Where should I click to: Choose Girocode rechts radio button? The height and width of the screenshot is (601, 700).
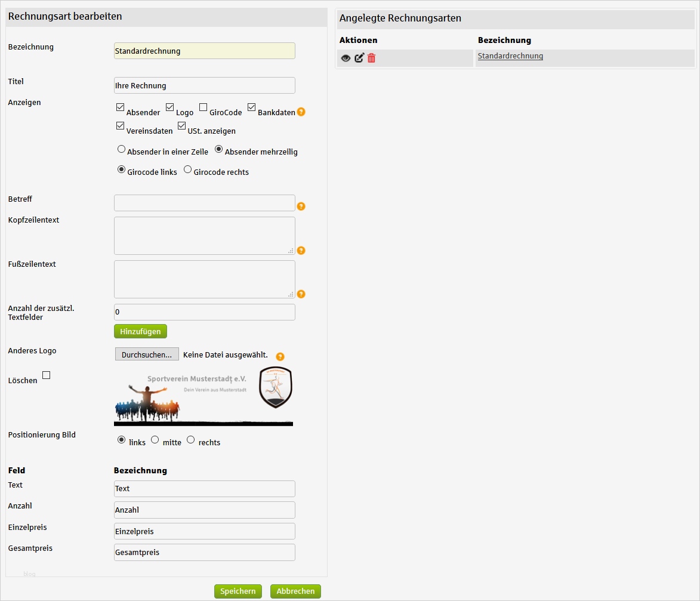click(188, 169)
